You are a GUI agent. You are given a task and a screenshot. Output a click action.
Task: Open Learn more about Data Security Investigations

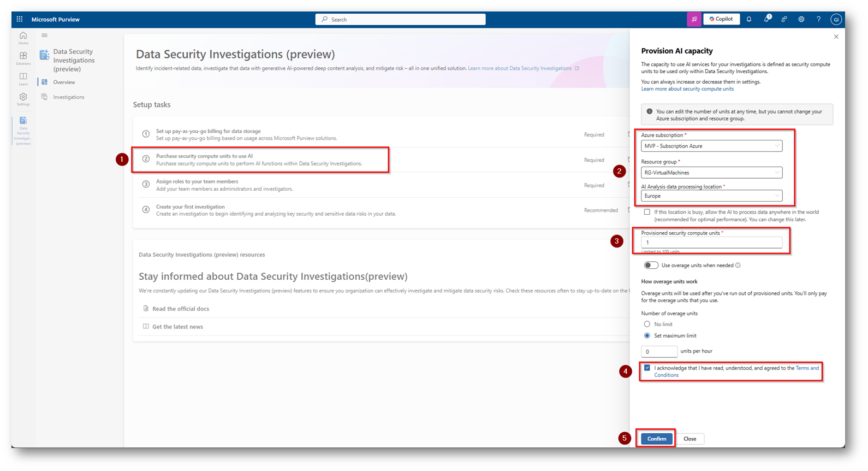pos(520,68)
